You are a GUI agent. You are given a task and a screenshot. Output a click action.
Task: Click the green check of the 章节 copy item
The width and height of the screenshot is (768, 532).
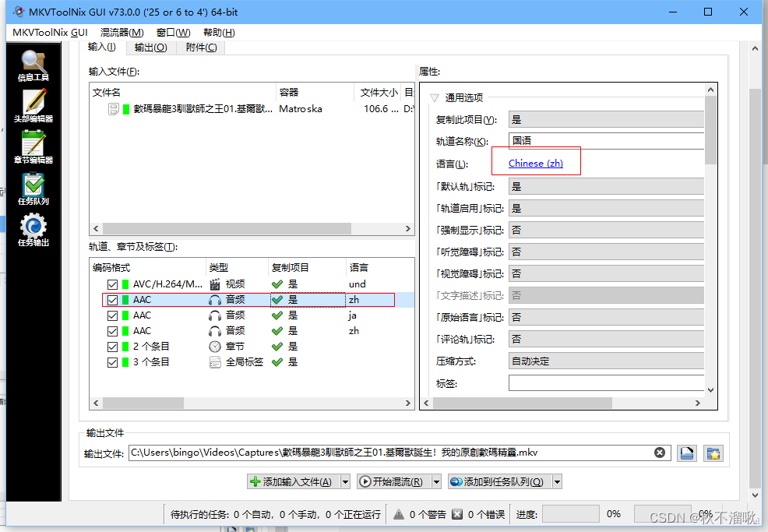[277, 347]
